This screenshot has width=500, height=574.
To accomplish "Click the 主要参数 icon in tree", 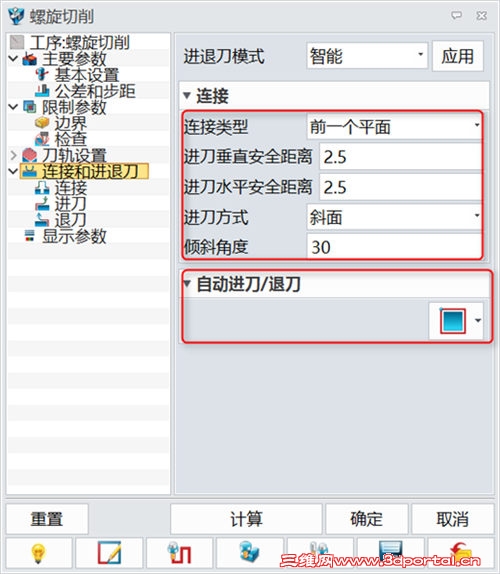I will [30, 59].
